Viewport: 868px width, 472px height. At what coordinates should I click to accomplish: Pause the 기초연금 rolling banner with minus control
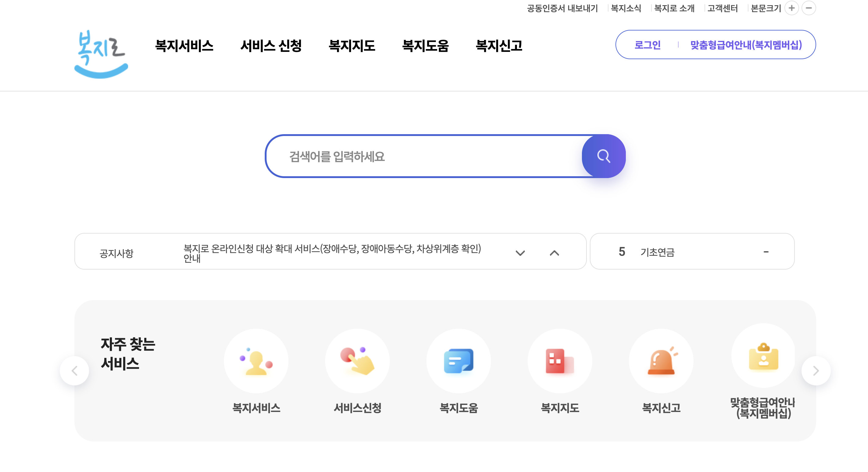pos(766,252)
